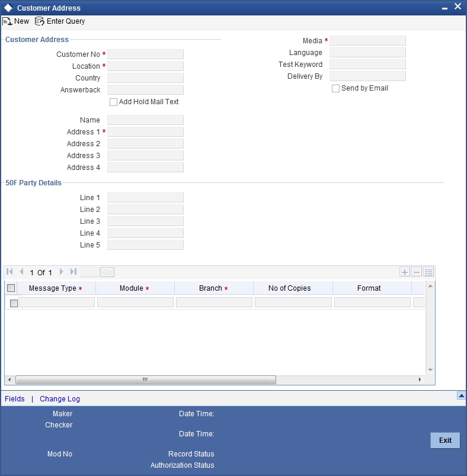Click the Address 1 input field
The width and height of the screenshot is (467, 476).
pos(145,132)
